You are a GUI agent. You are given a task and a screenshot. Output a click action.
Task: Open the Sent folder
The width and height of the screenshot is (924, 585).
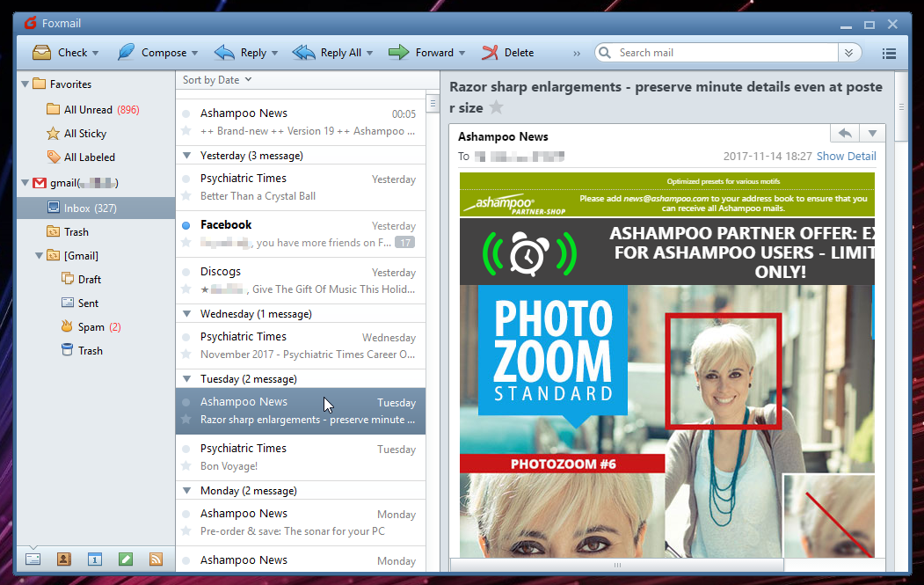[80, 303]
